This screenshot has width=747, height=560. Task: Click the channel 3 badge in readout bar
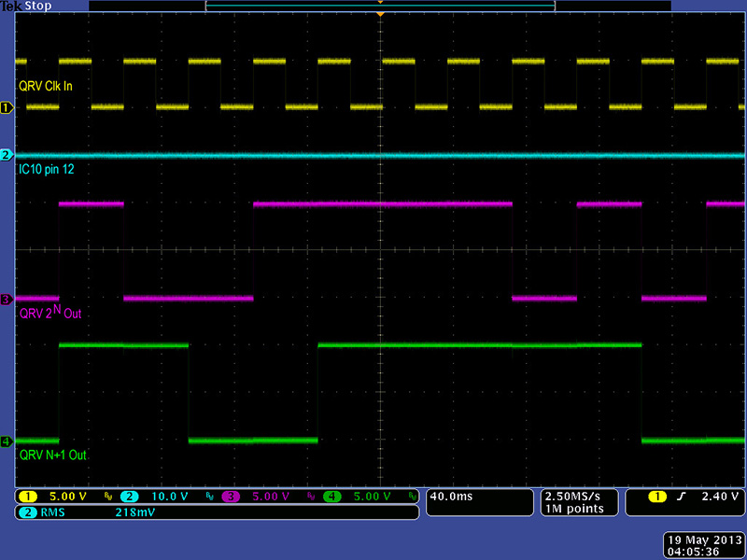(x=230, y=497)
